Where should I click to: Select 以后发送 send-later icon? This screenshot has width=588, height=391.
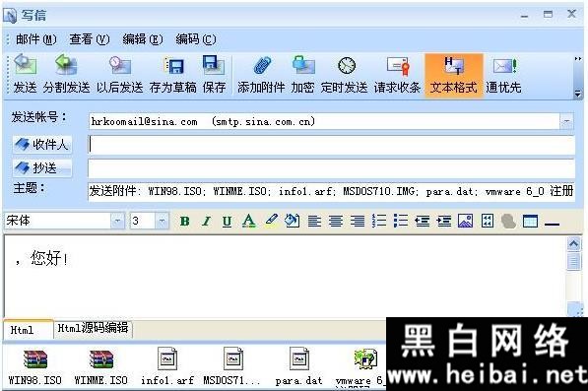point(119,74)
